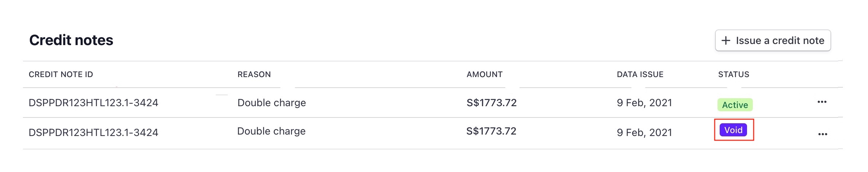Click the S$1773.72 amount in the Void row

click(491, 131)
